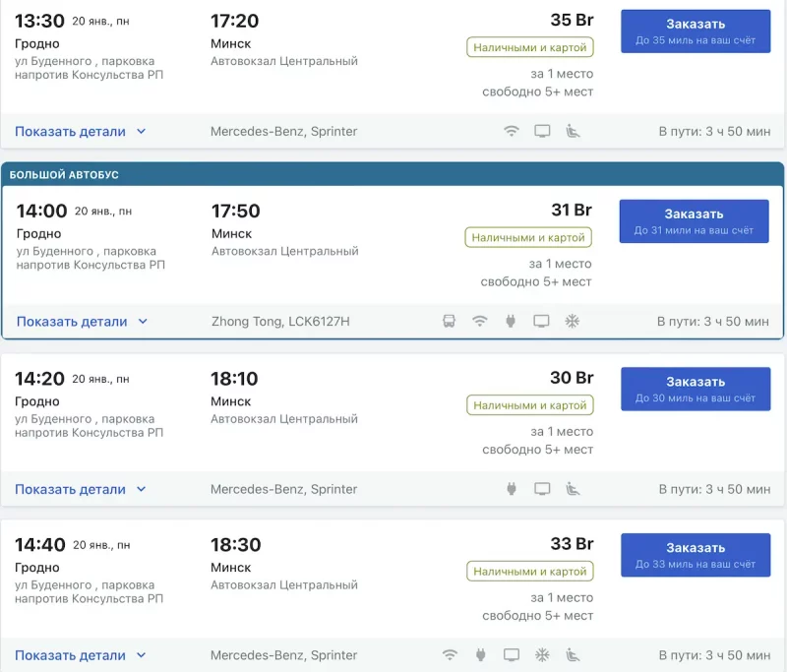This screenshot has height=672, width=787.
Task: Book the 14:20 trip for 30 Br
Action: tap(696, 389)
